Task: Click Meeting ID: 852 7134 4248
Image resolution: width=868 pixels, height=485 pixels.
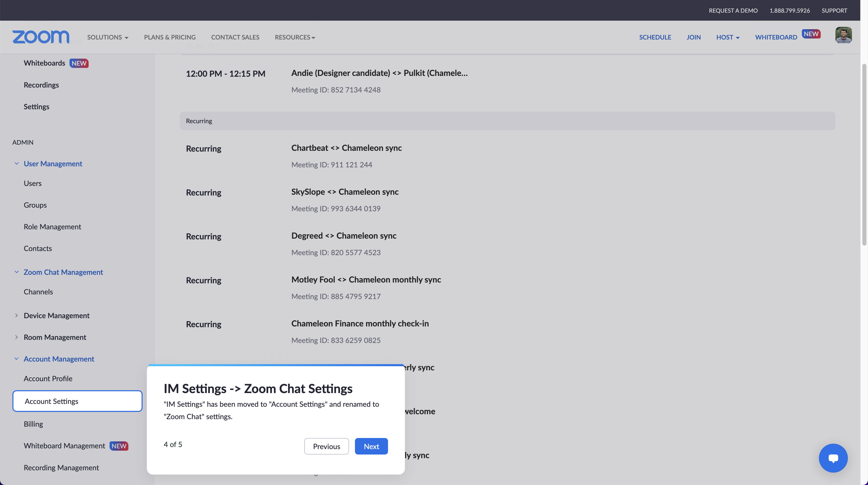Action: click(336, 90)
